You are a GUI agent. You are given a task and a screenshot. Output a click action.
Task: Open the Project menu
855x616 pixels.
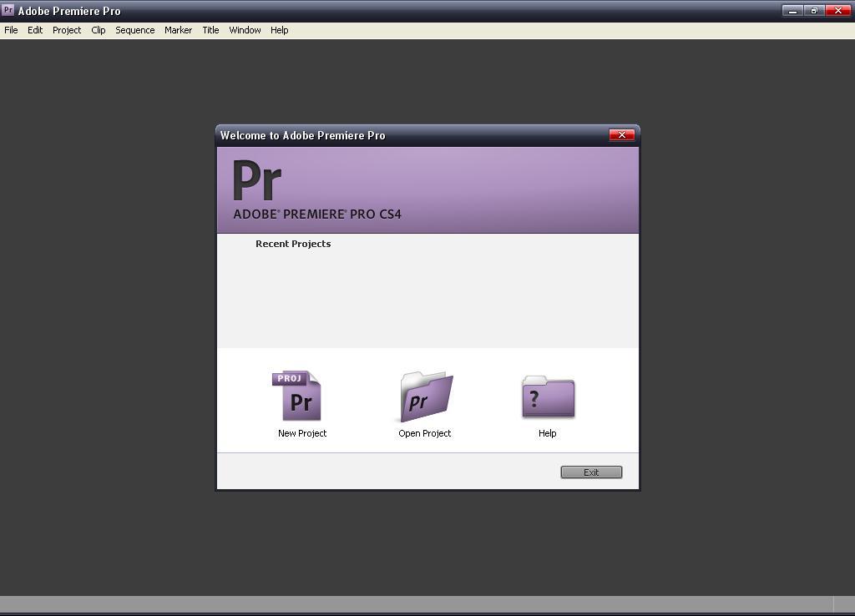tap(67, 30)
